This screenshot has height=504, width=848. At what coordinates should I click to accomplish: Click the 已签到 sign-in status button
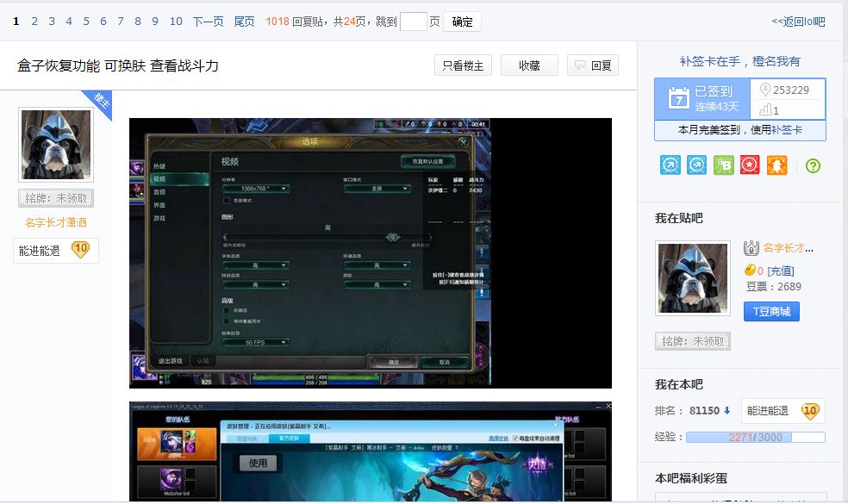pyautogui.click(x=702, y=99)
